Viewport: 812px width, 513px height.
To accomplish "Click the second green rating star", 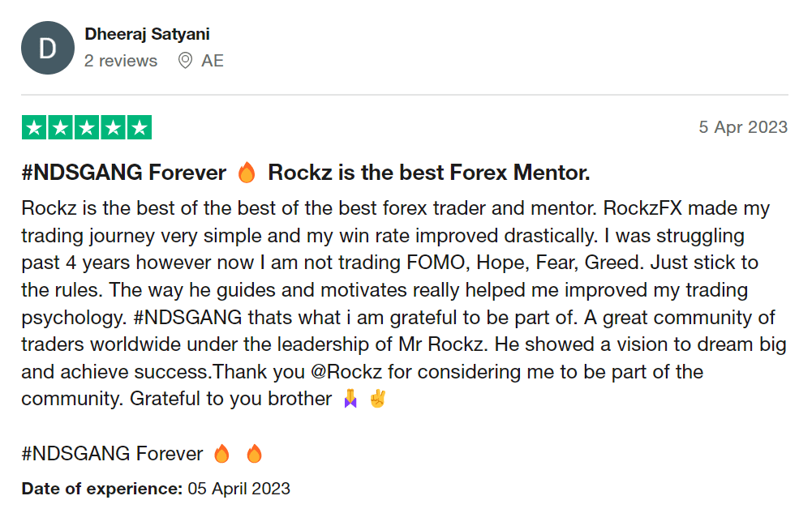I will click(61, 127).
